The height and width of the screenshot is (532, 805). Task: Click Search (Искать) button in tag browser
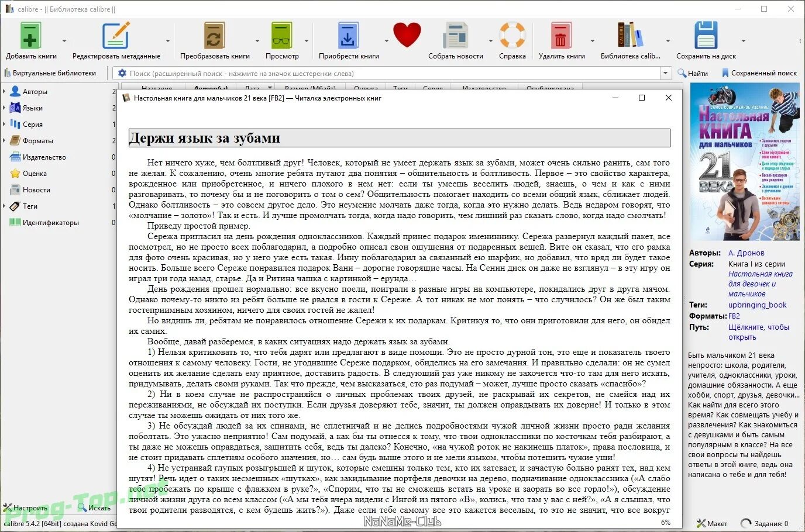[94, 508]
